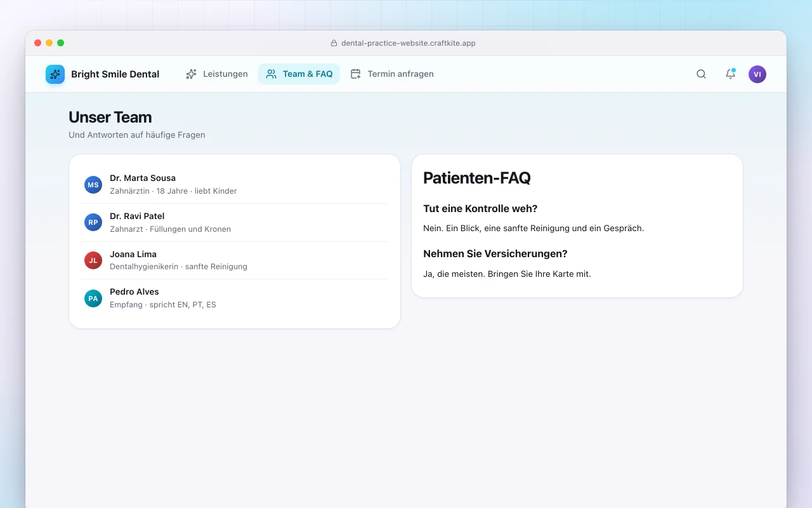
Task: Click the lock icon in the address bar
Action: click(x=334, y=43)
